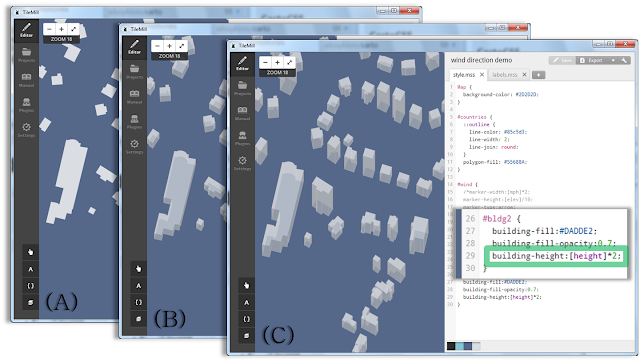Close the style.mss stylesheet tab
Image resolution: width=640 pixels, height=362 pixels.
tap(482, 75)
